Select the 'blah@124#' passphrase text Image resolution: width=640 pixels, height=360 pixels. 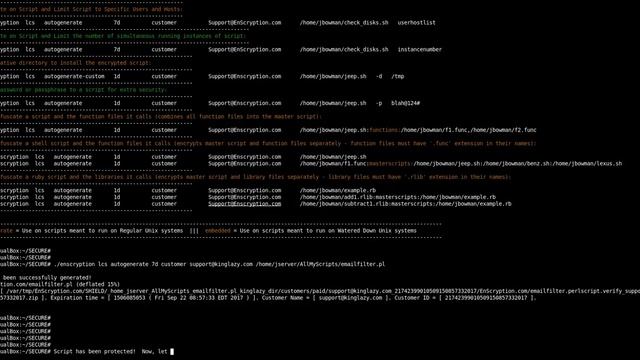tap(405, 103)
